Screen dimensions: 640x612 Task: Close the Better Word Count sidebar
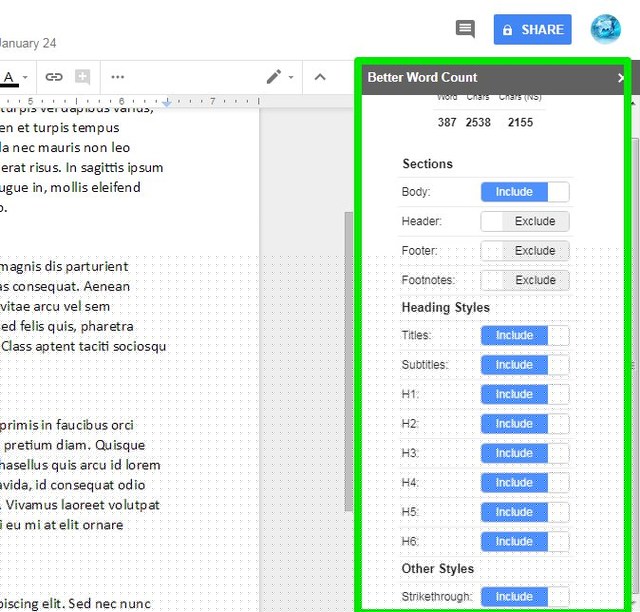click(621, 78)
